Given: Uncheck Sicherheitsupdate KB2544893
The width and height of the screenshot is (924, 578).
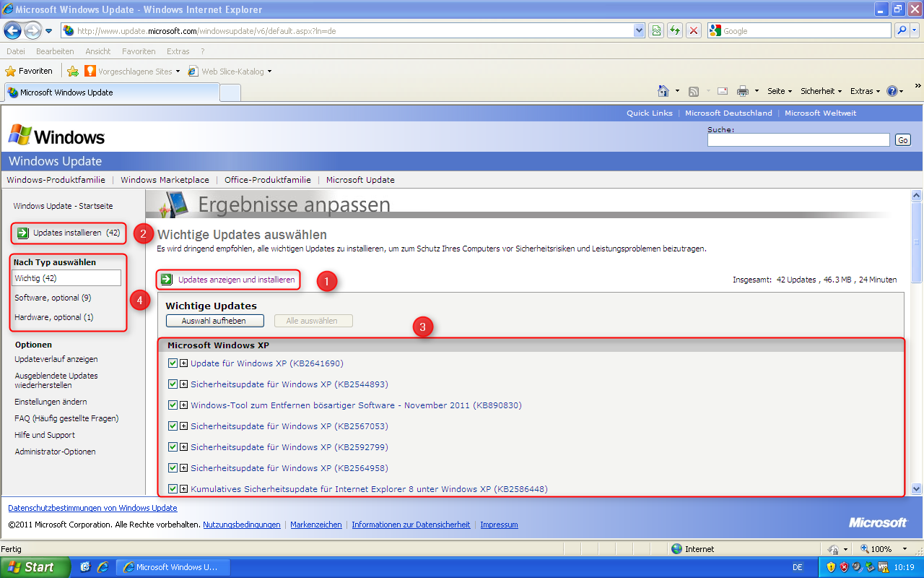Looking at the screenshot, I should [173, 384].
